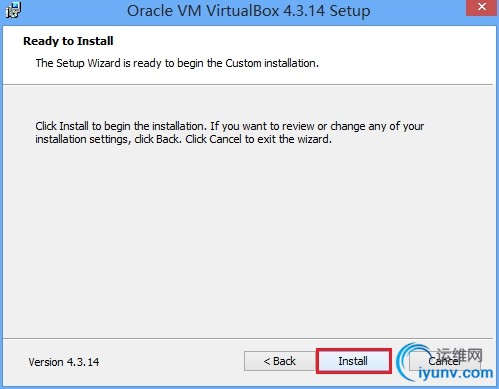Go to previous step with Back button
The image size is (499, 389).
(279, 361)
